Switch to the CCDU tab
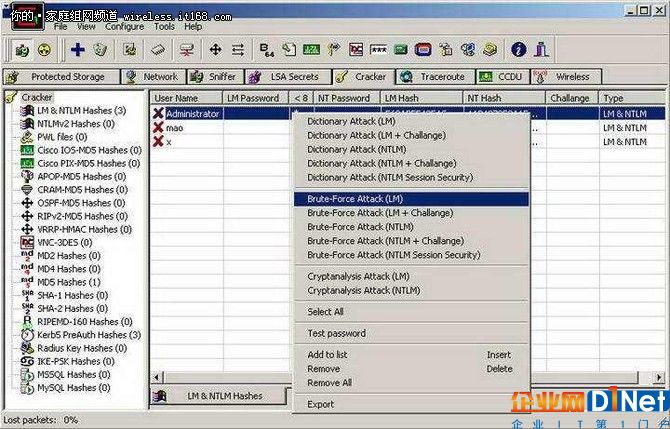 [502, 77]
